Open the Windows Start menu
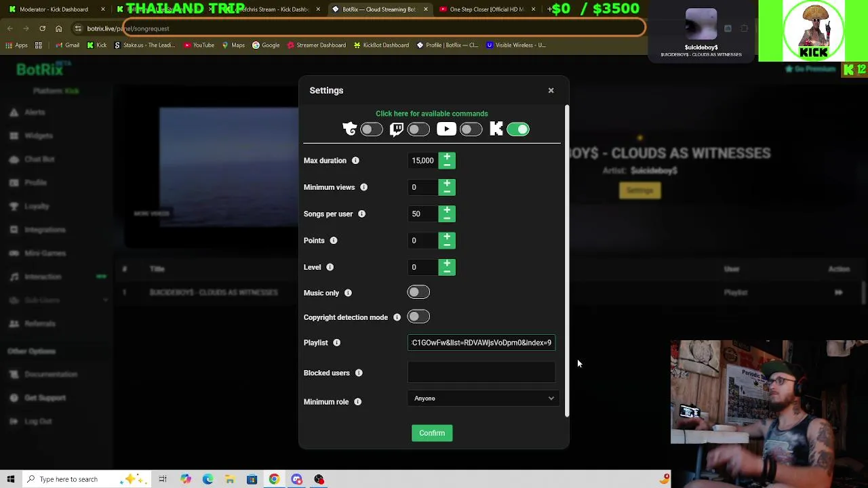868x488 pixels. click(x=11, y=479)
